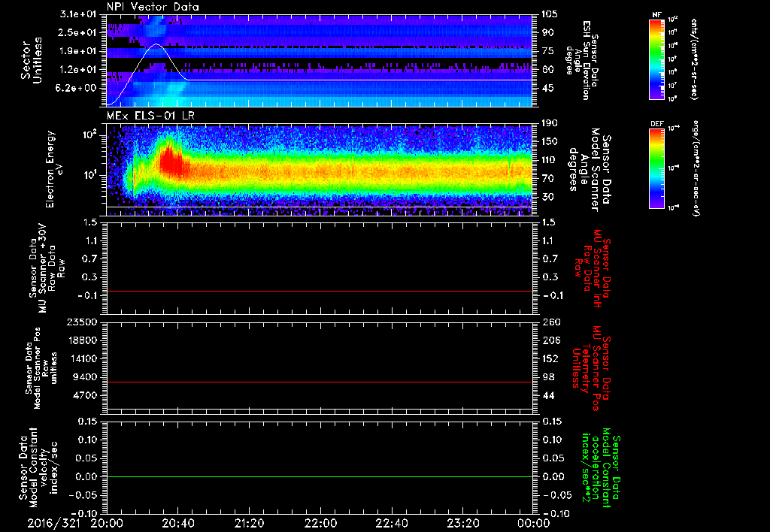This screenshot has height=532, width=770.
Task: Click the "3.1e+01" sector tick value
Action: [x=78, y=14]
